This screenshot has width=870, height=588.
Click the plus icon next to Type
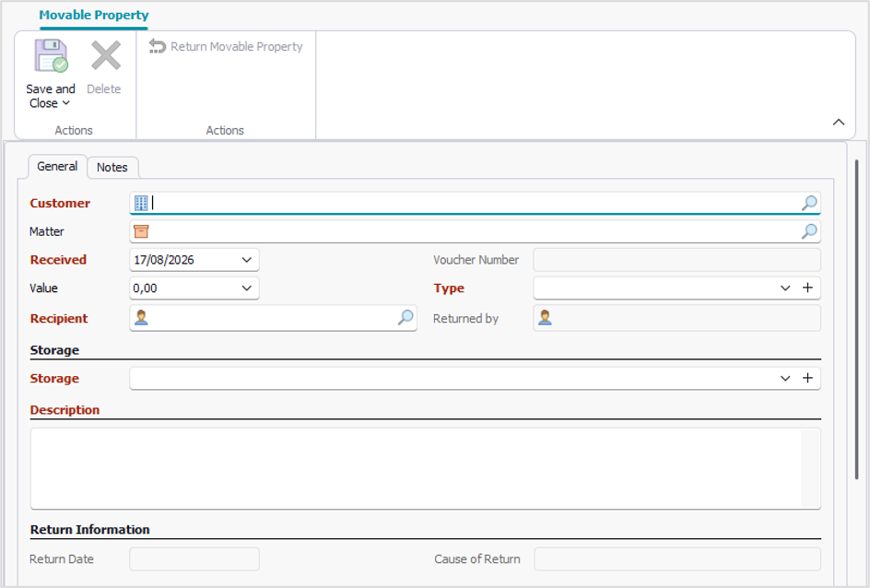click(808, 288)
